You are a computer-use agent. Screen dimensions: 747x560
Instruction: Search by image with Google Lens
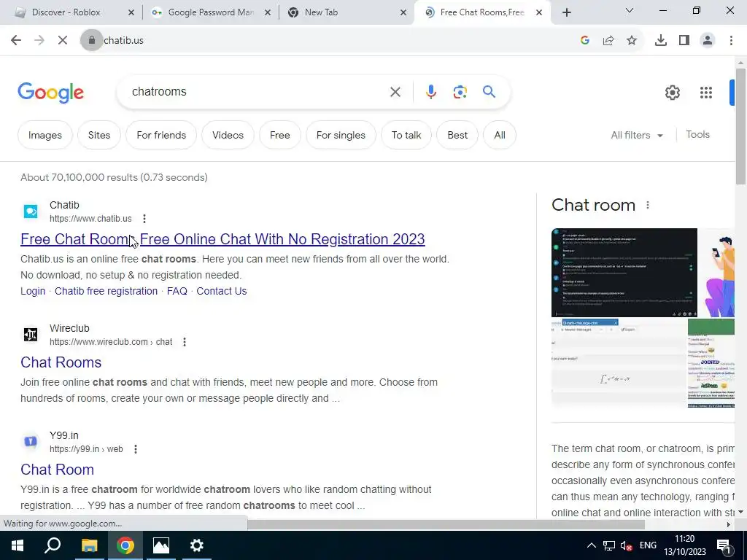click(x=460, y=92)
